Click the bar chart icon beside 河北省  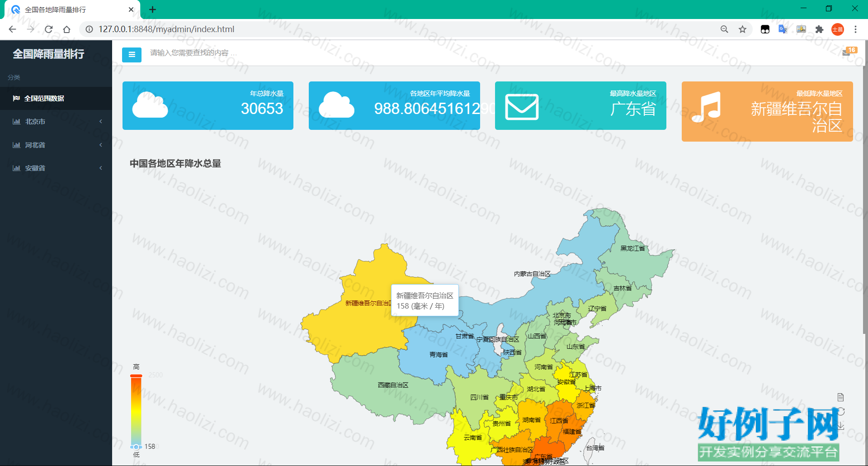(x=16, y=145)
